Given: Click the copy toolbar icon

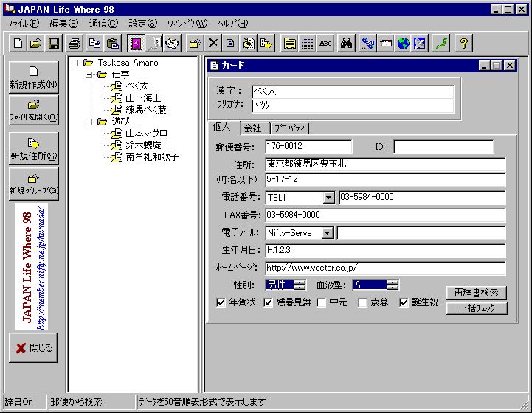Looking at the screenshot, I should 94,44.
